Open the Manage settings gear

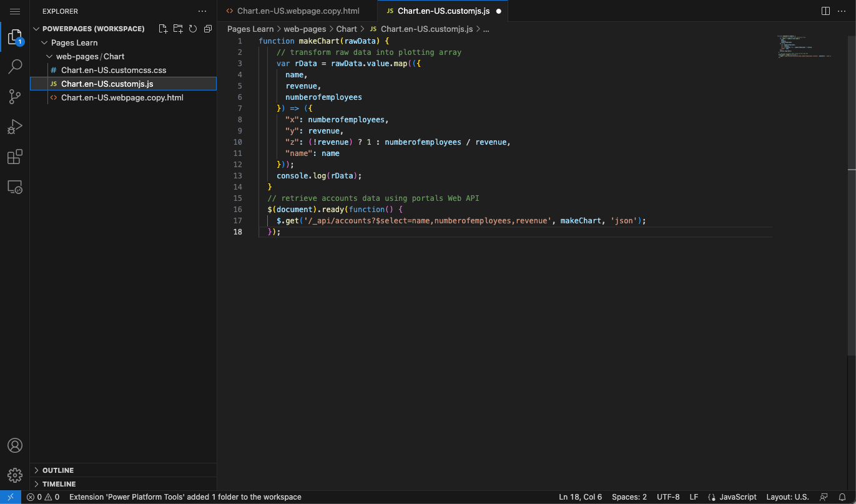(15, 475)
